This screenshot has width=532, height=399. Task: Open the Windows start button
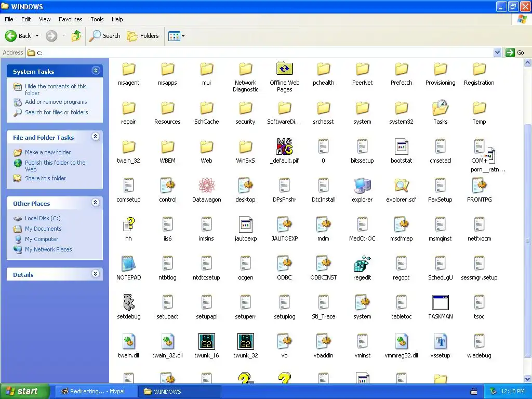point(25,391)
